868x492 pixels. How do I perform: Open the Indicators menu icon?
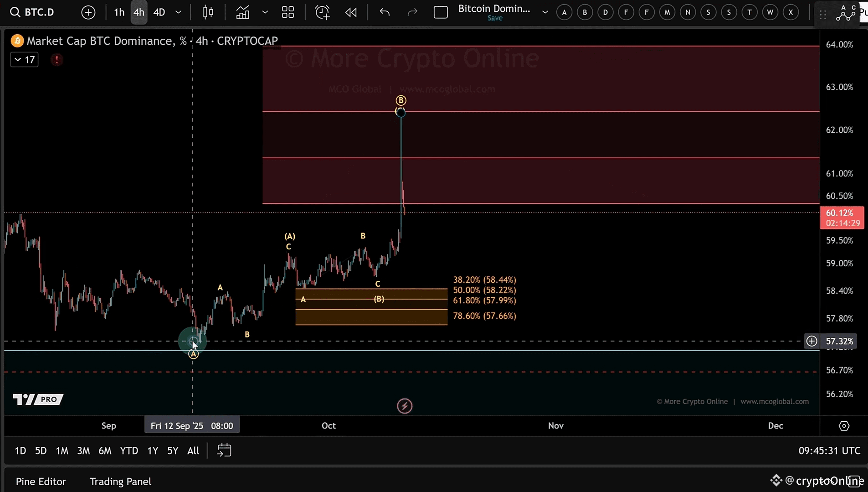point(242,12)
